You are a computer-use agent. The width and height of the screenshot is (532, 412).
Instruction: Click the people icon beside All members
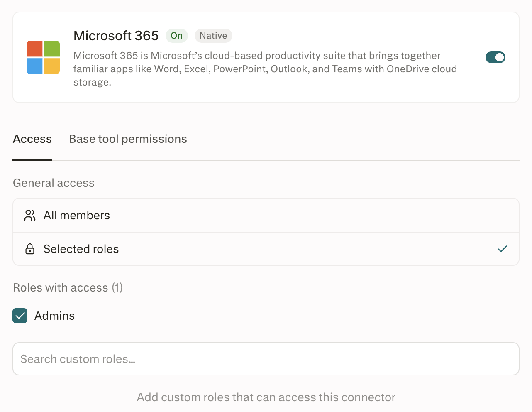coord(30,215)
